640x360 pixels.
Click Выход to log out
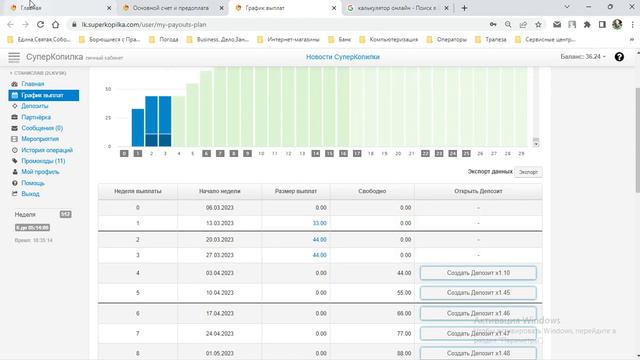coord(30,194)
